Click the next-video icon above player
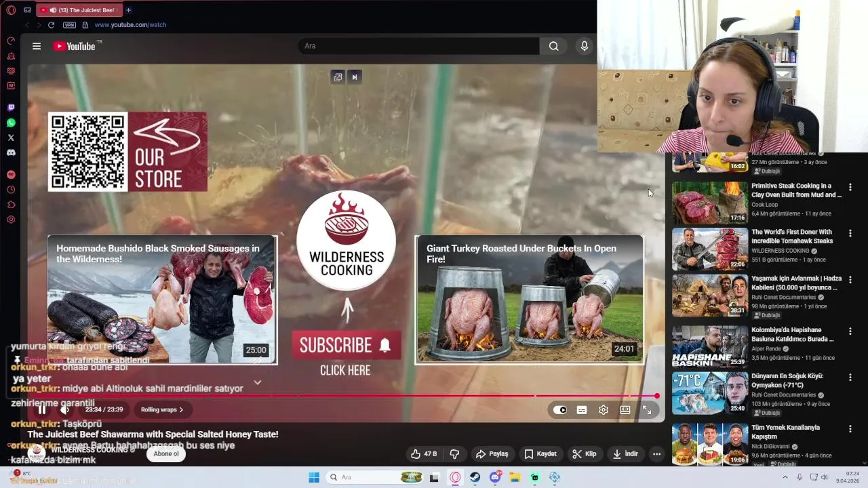 click(x=354, y=77)
